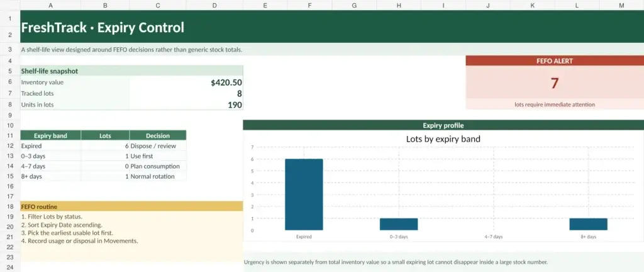Click the Lots by expiry band chart title
The image size is (644, 272).
[x=443, y=139]
